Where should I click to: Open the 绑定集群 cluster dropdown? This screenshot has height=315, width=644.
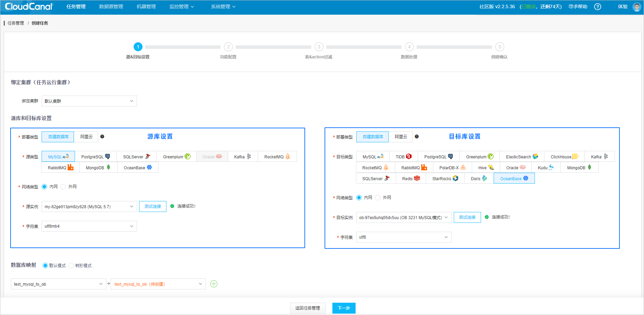pyautogui.click(x=89, y=101)
